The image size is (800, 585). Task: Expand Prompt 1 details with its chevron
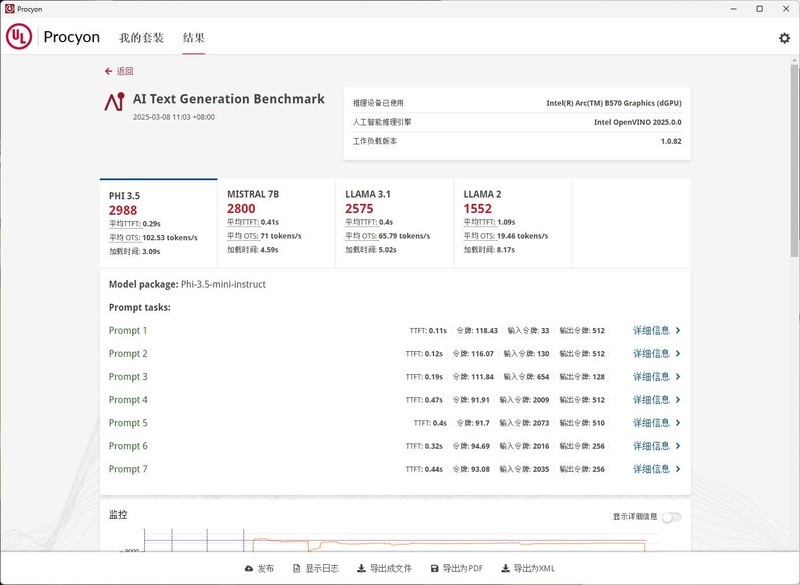click(x=676, y=332)
